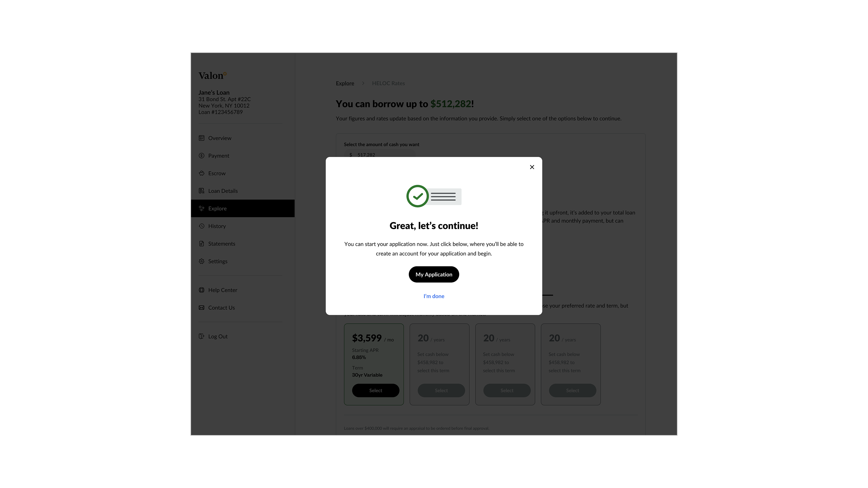Select the $3,599 per month plan
868x488 pixels.
click(x=376, y=390)
